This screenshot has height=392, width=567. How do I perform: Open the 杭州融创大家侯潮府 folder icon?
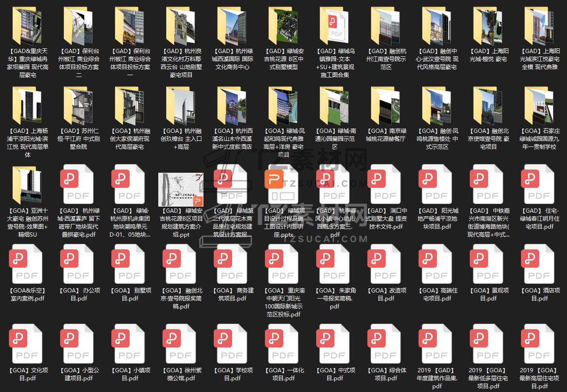click(x=130, y=106)
